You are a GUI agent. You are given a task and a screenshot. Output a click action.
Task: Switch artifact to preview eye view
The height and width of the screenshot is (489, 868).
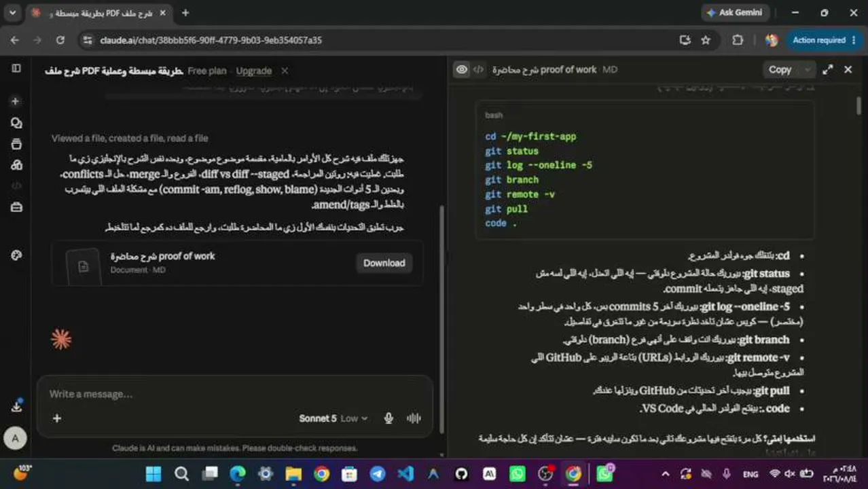pos(462,69)
